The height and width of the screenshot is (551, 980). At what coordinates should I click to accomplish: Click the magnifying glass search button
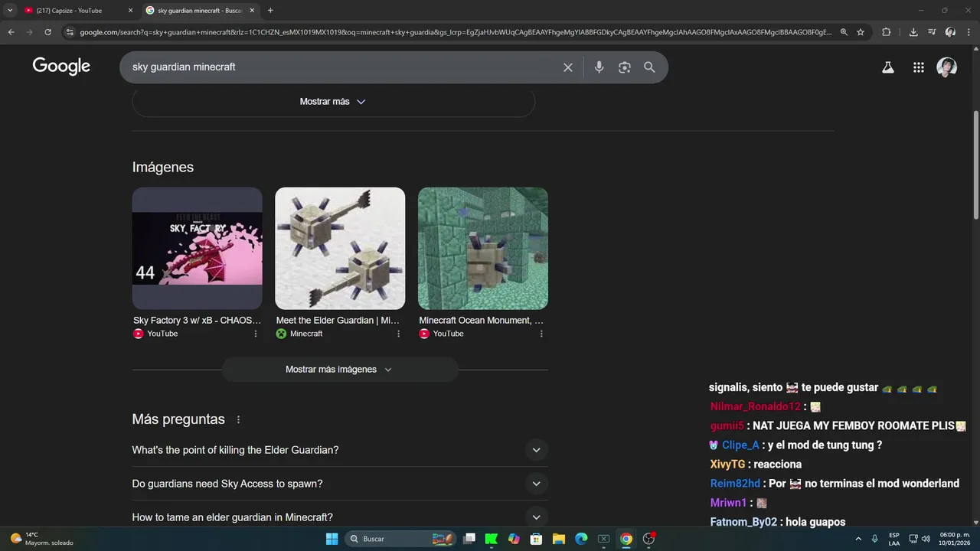(x=649, y=67)
